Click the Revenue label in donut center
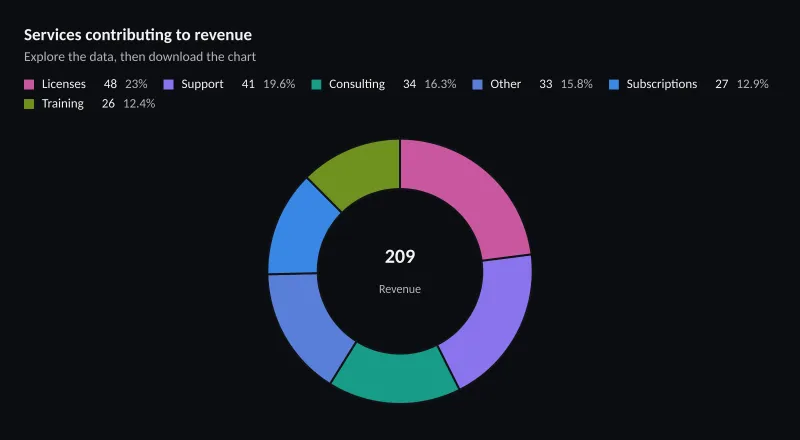 (400, 289)
